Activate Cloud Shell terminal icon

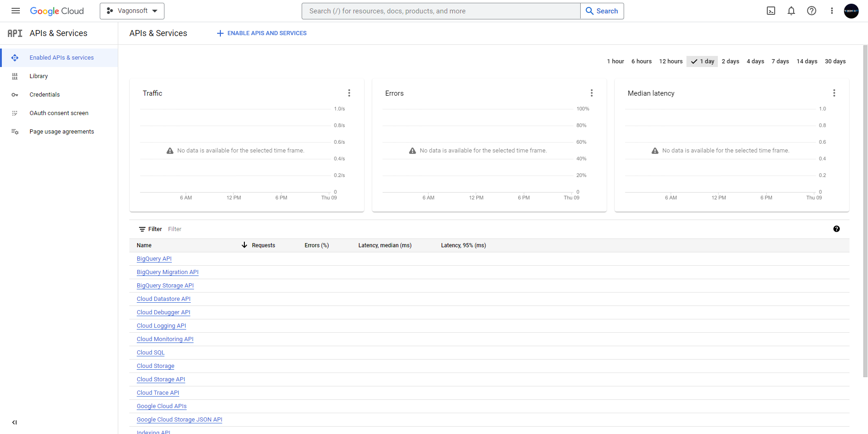pyautogui.click(x=771, y=11)
